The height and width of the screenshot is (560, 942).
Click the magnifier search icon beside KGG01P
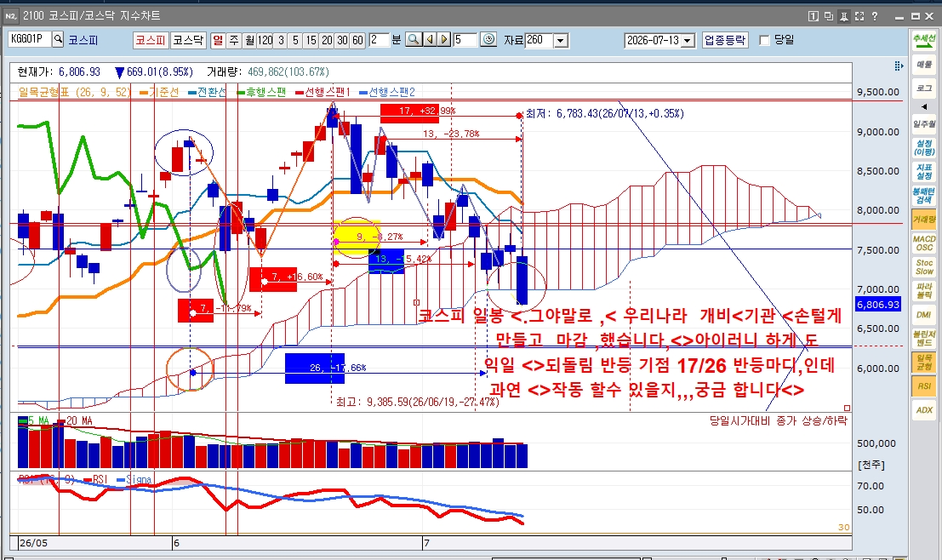pyautogui.click(x=58, y=40)
